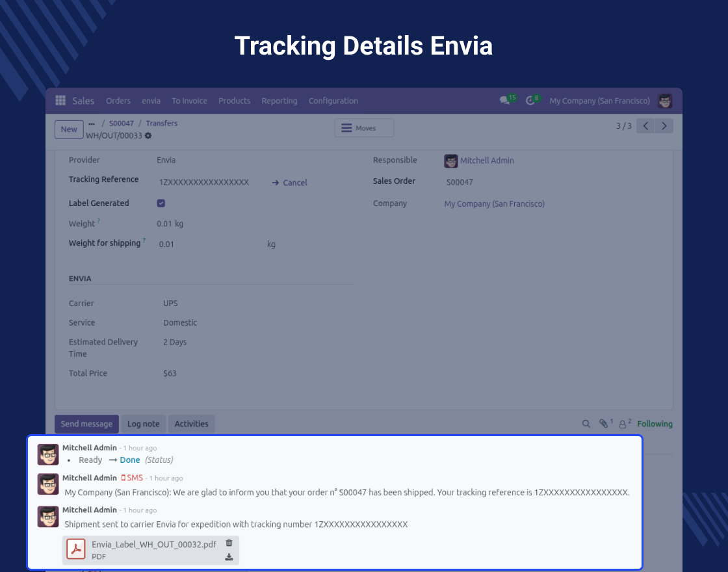Click the ENVIA section heading
The height and width of the screenshot is (572, 728).
click(x=80, y=279)
